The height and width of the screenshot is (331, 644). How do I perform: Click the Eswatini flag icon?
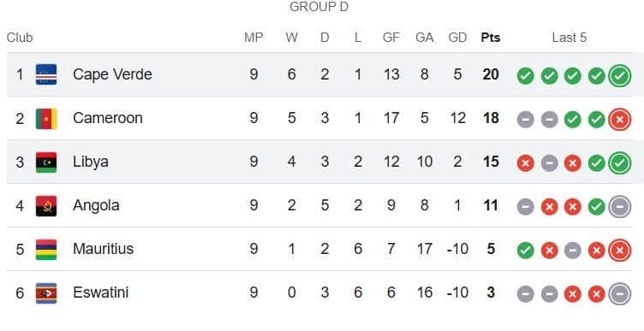pos(46,293)
